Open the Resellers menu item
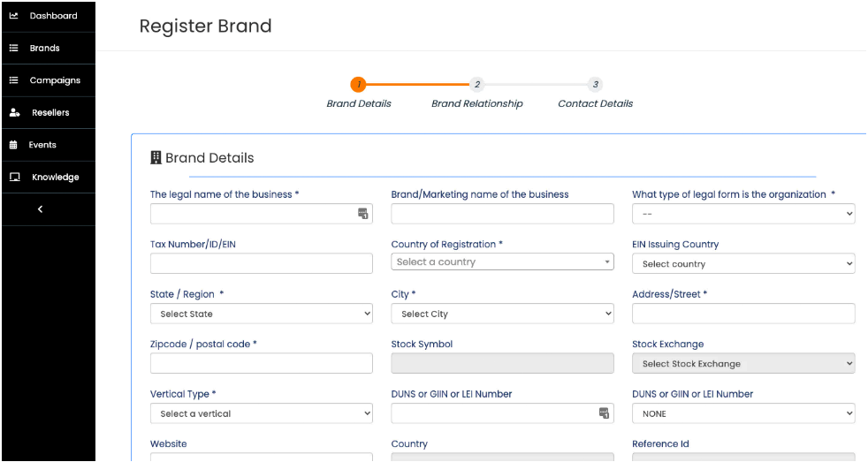868x462 pixels. pos(48,112)
